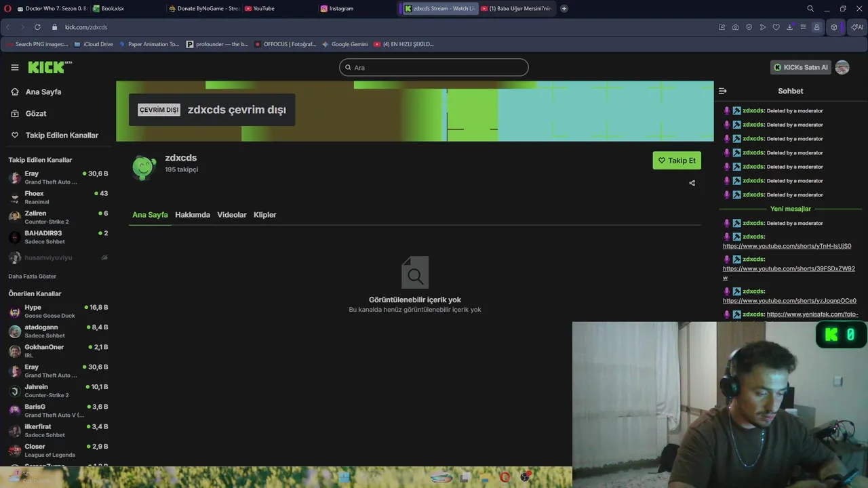
Task: Collapse the Sohbet chat panel
Action: (x=723, y=91)
